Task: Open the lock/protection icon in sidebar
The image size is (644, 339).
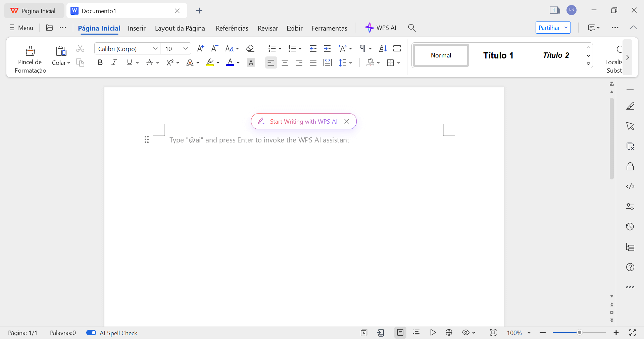Action: tap(630, 167)
